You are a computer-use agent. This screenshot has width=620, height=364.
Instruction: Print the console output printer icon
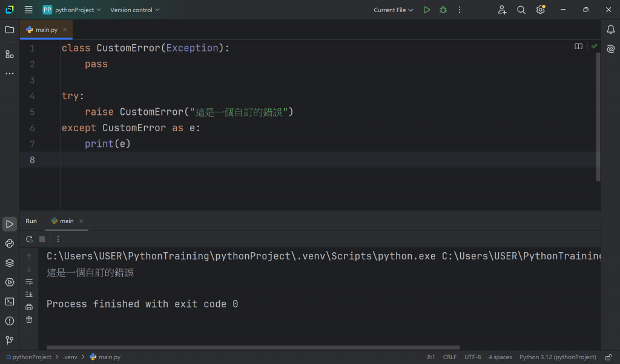(29, 307)
